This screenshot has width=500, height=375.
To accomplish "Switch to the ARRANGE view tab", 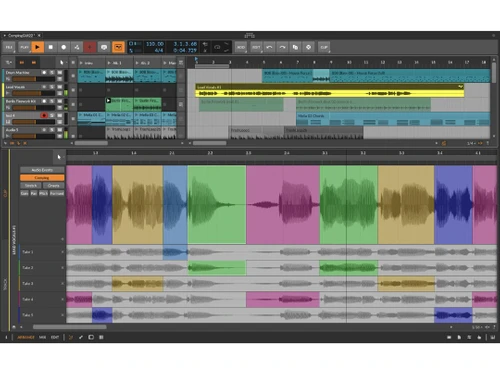I will [26, 337].
